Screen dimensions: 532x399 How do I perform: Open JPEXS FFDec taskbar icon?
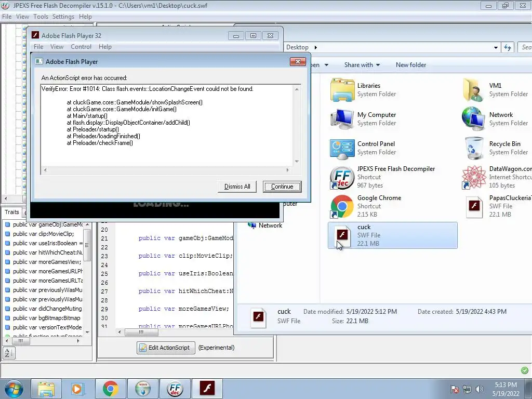pos(175,389)
